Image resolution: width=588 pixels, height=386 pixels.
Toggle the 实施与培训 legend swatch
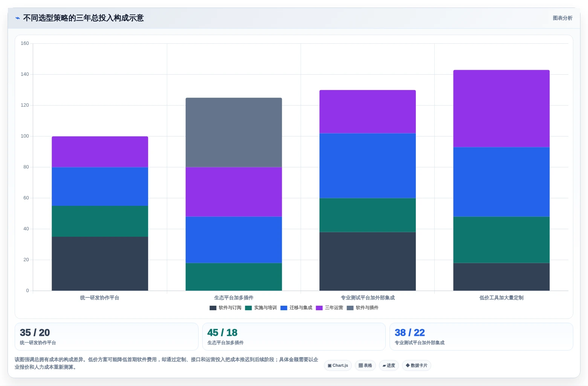click(248, 308)
